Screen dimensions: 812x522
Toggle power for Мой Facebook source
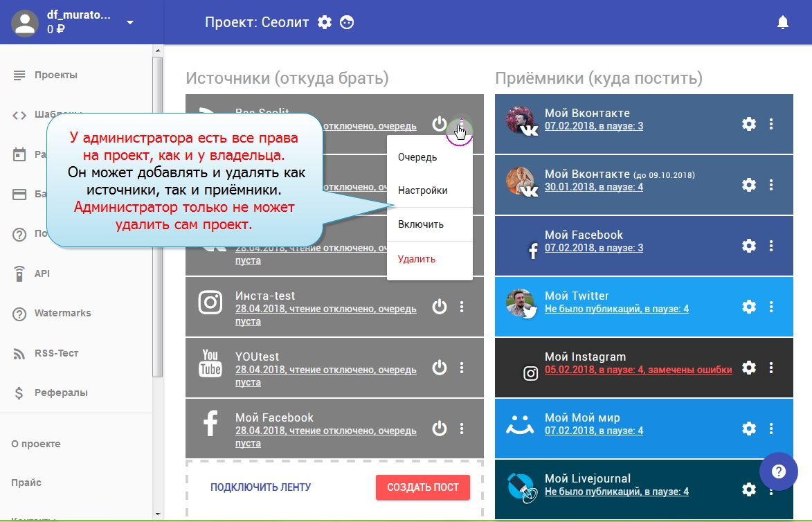tap(440, 429)
